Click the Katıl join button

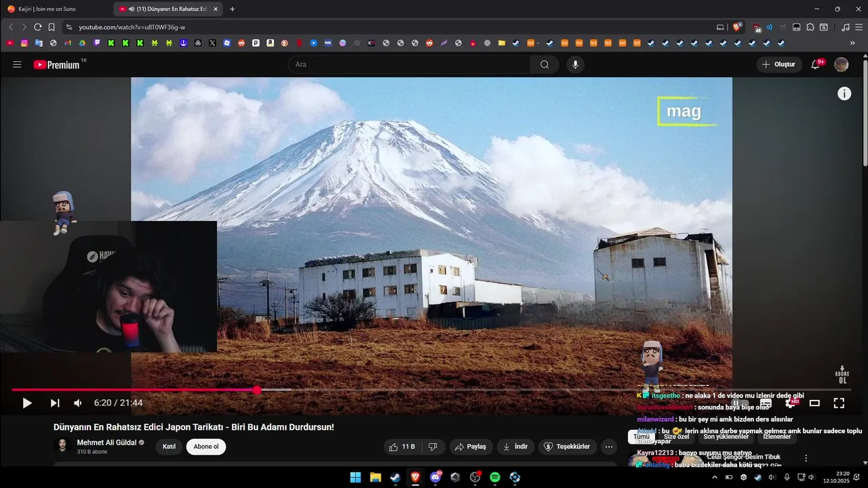pos(169,447)
